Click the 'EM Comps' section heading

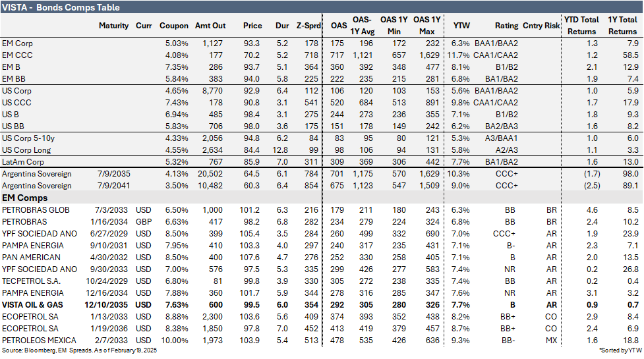pos(24,198)
